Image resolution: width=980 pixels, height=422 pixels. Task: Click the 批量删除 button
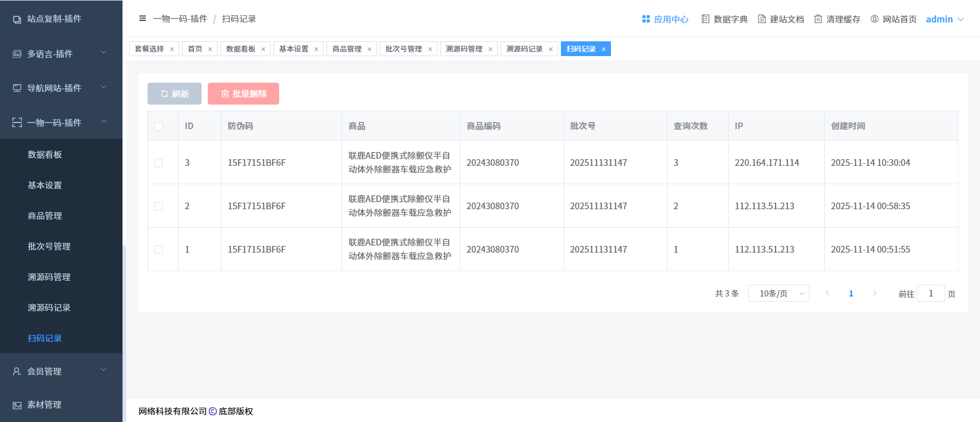pyautogui.click(x=243, y=94)
